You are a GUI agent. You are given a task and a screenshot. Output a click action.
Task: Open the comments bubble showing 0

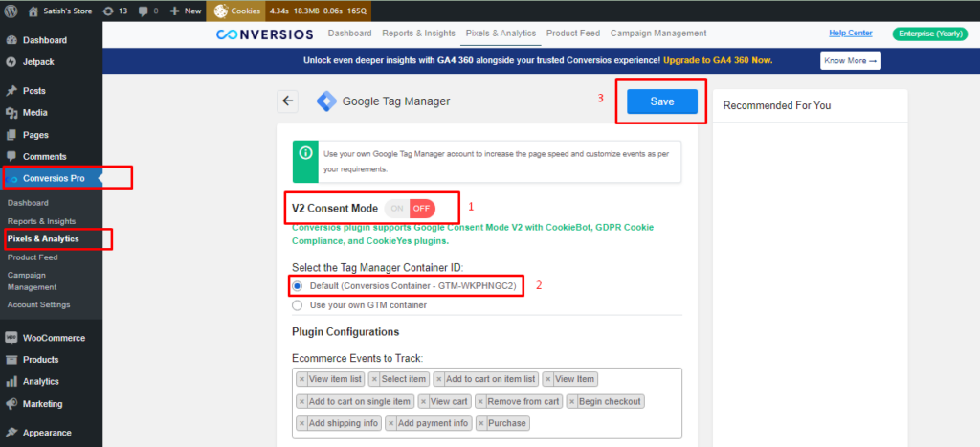coord(148,11)
